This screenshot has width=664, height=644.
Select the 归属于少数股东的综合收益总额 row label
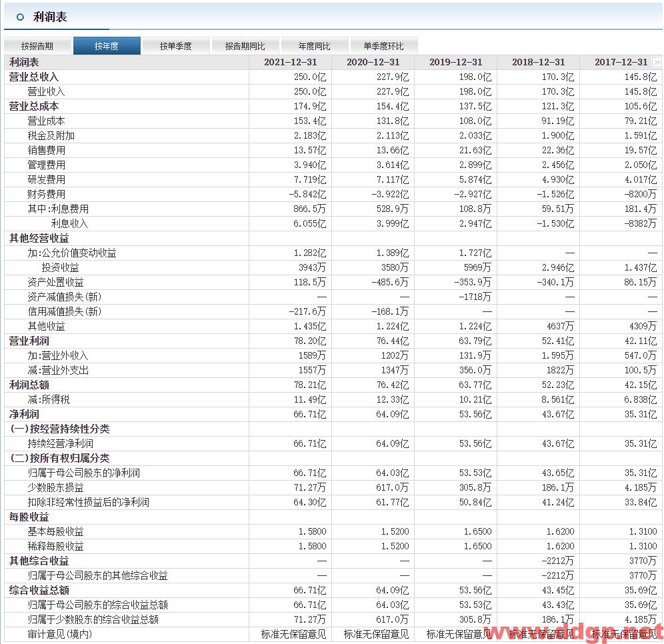93,620
